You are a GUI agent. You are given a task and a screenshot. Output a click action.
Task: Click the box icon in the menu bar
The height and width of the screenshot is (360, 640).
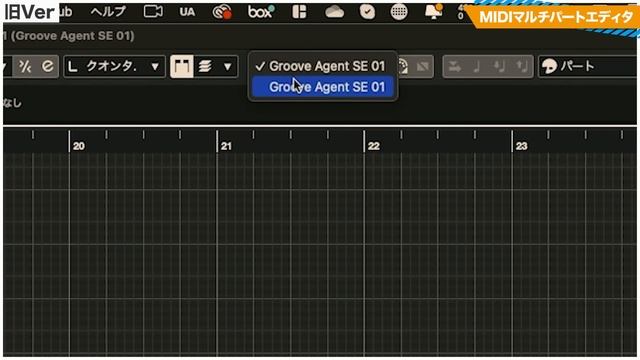[x=261, y=12]
